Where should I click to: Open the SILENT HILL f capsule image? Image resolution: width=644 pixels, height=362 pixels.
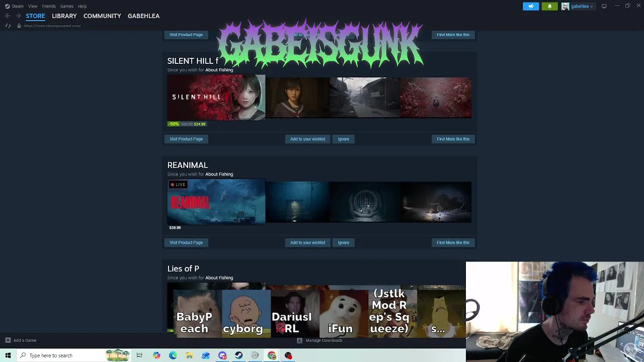[x=216, y=98]
